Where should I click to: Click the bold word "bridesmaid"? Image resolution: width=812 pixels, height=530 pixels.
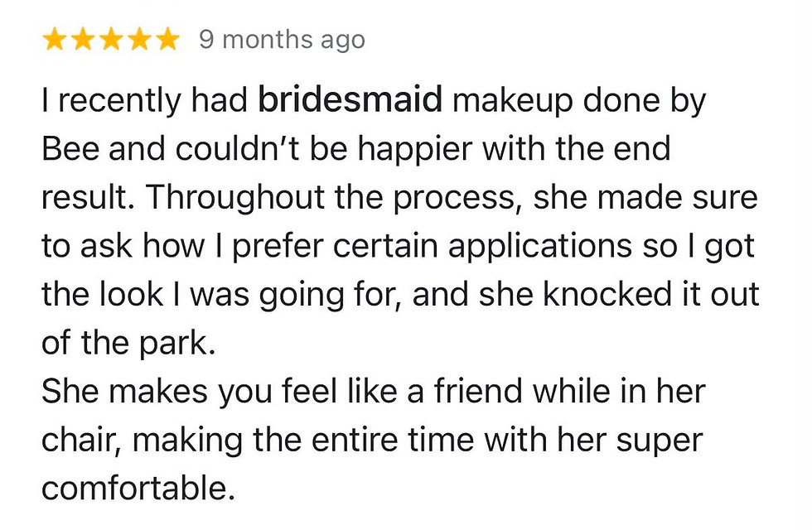350,99
